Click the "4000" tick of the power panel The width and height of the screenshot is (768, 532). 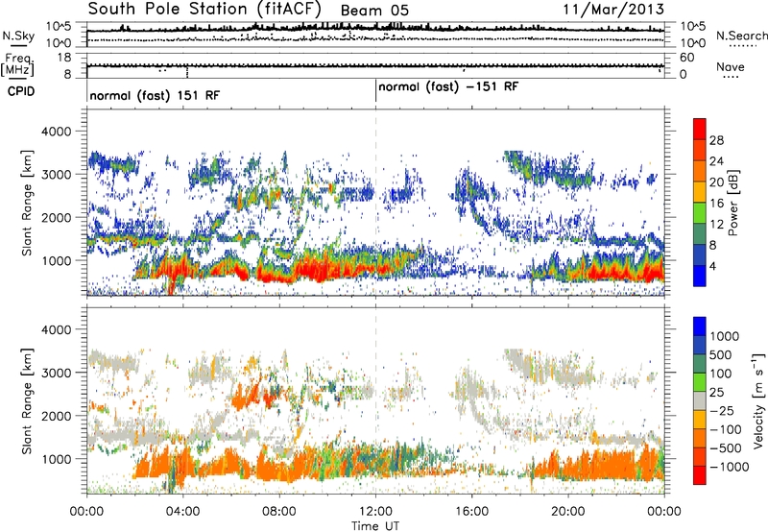tap(56, 132)
